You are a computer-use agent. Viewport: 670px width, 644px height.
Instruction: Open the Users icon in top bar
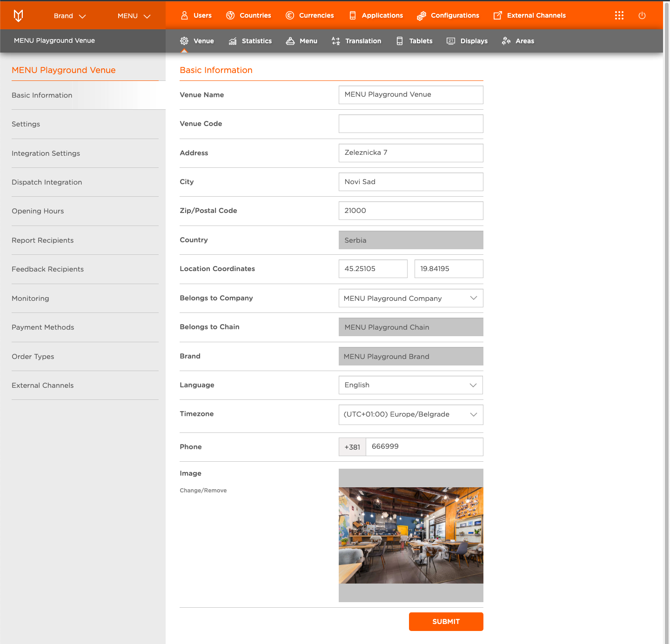pos(184,15)
